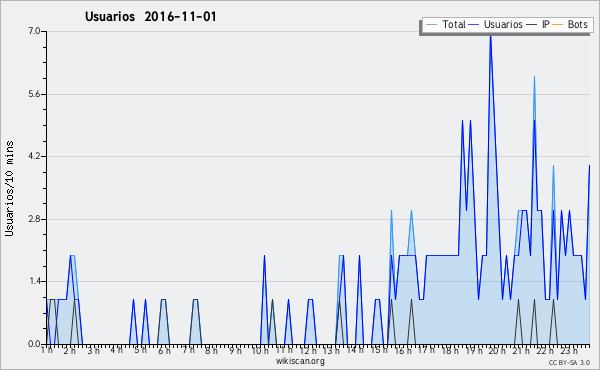Click the '2 h' x-axis label
The width and height of the screenshot is (600, 370).
click(70, 350)
